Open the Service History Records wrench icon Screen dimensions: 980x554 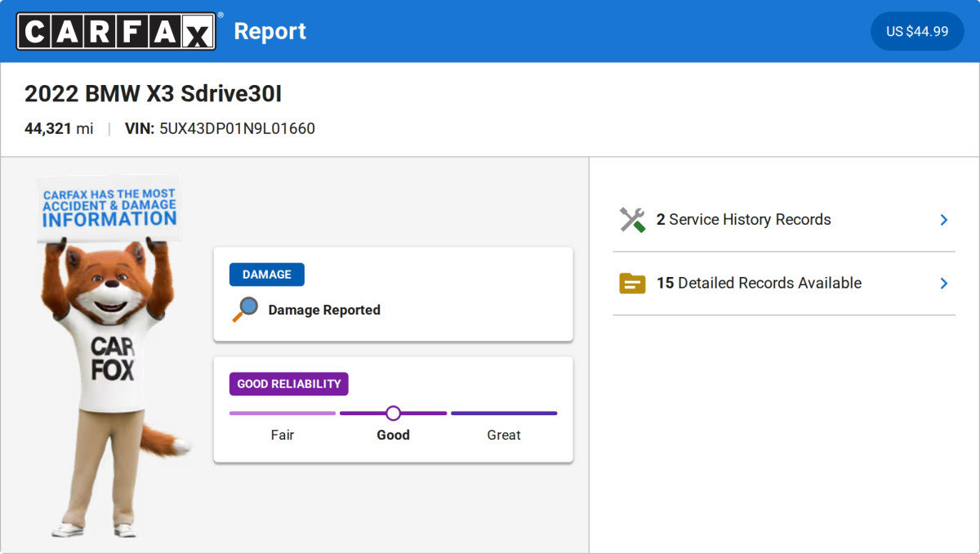(x=632, y=220)
